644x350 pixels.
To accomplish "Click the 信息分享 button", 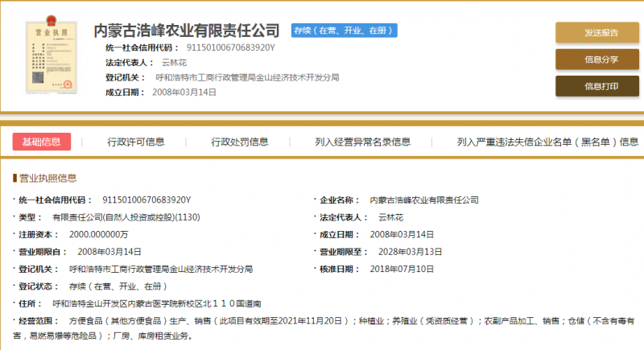I will 597,60.
